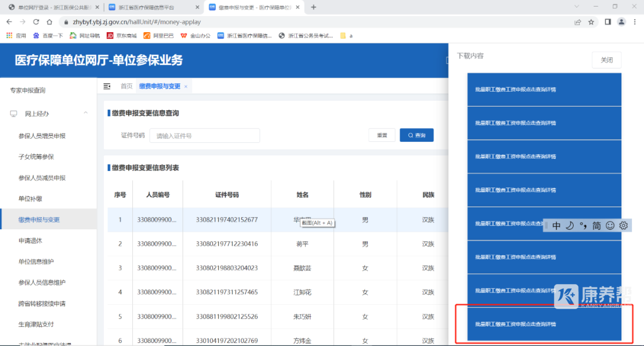Share this page via address bar icon
The height and width of the screenshot is (346, 644).
[x=577, y=22]
